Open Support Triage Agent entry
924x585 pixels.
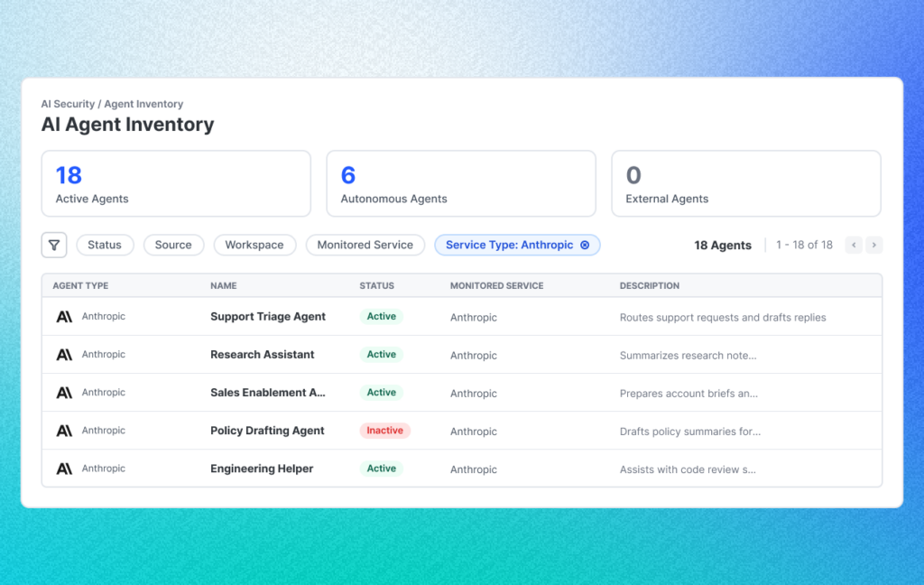pos(268,317)
